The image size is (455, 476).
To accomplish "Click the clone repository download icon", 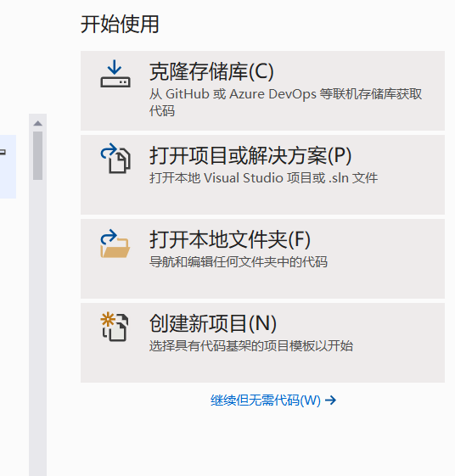I will pos(115,74).
